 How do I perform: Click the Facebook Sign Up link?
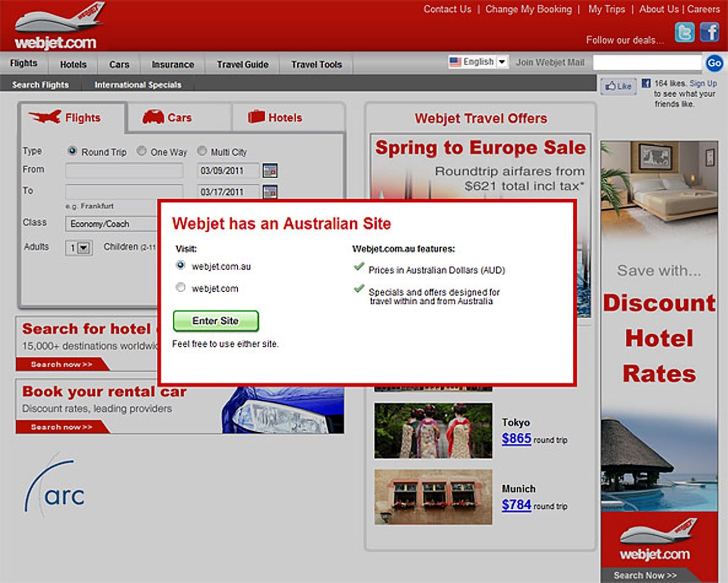point(703,83)
